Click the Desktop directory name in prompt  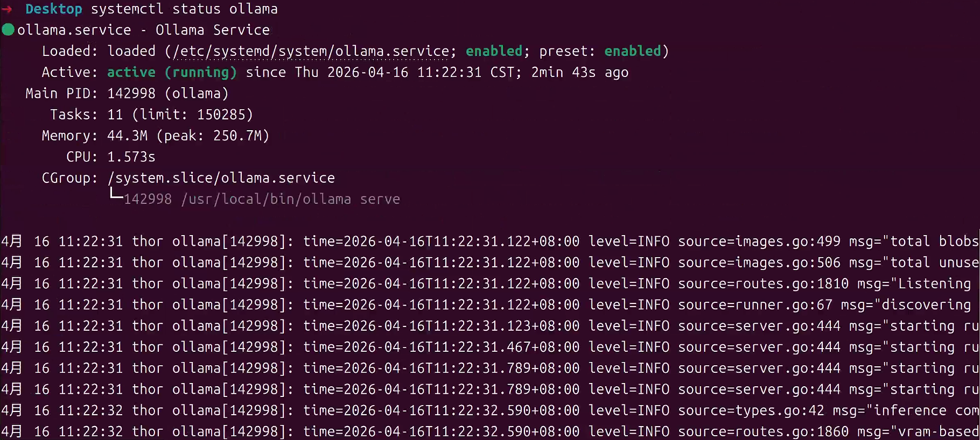tap(54, 9)
